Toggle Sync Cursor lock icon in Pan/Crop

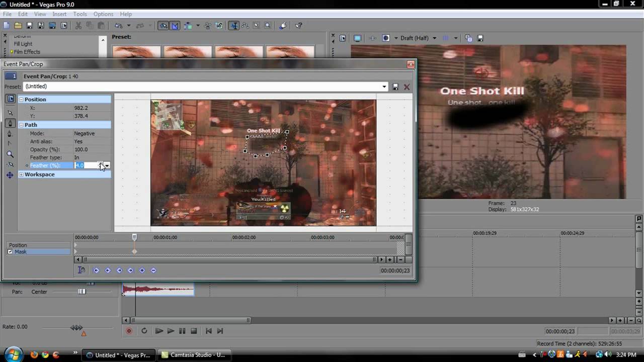pos(82,270)
